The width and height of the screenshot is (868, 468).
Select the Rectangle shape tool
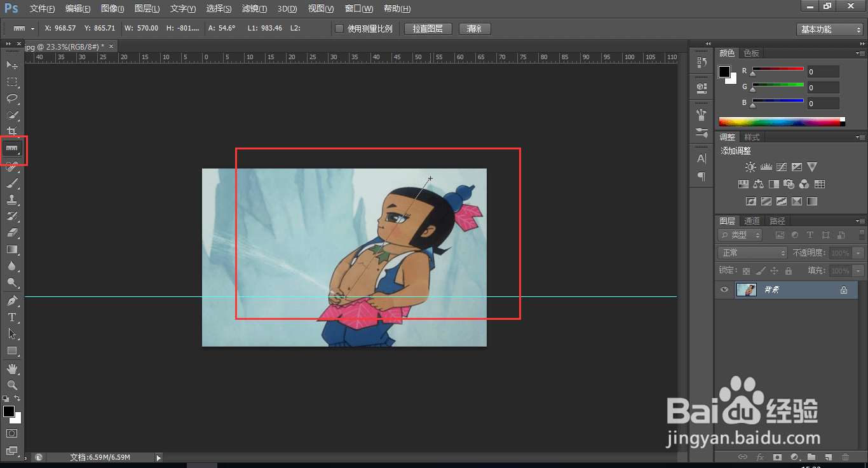click(12, 350)
